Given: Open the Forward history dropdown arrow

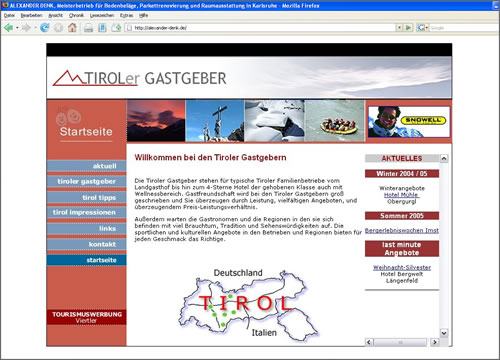Looking at the screenshot, I should pyautogui.click(x=35, y=28).
